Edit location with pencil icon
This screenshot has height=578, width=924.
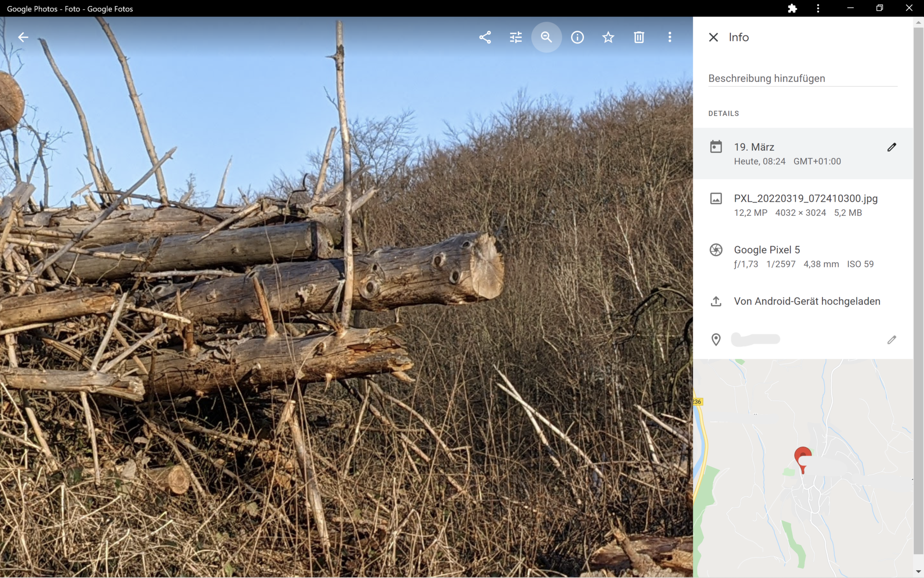(x=892, y=340)
